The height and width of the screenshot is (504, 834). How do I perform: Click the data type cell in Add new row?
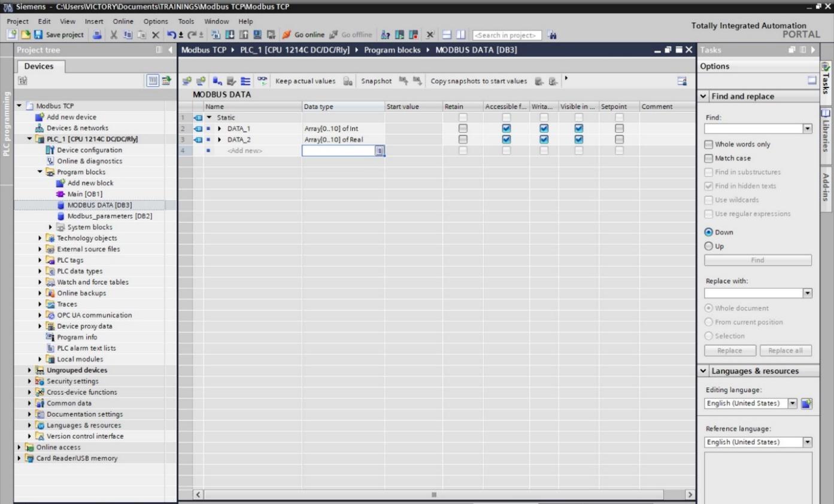(343, 150)
